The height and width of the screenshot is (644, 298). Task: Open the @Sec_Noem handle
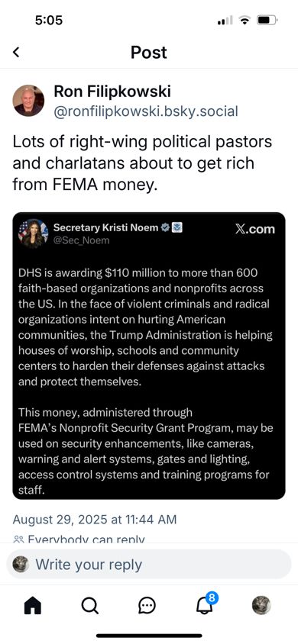[82, 240]
